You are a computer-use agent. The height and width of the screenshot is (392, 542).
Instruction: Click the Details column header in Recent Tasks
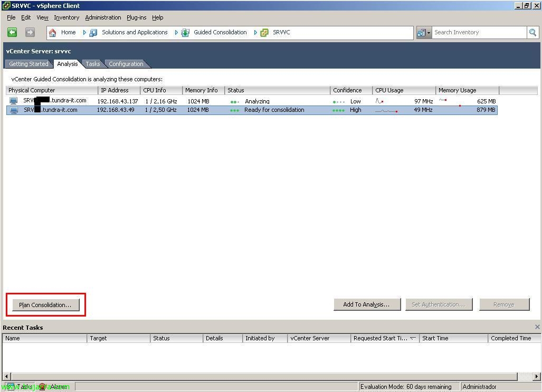coord(223,338)
